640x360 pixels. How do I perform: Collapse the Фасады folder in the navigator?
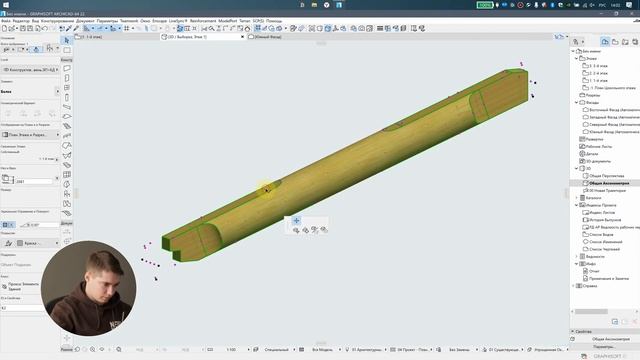click(577, 102)
